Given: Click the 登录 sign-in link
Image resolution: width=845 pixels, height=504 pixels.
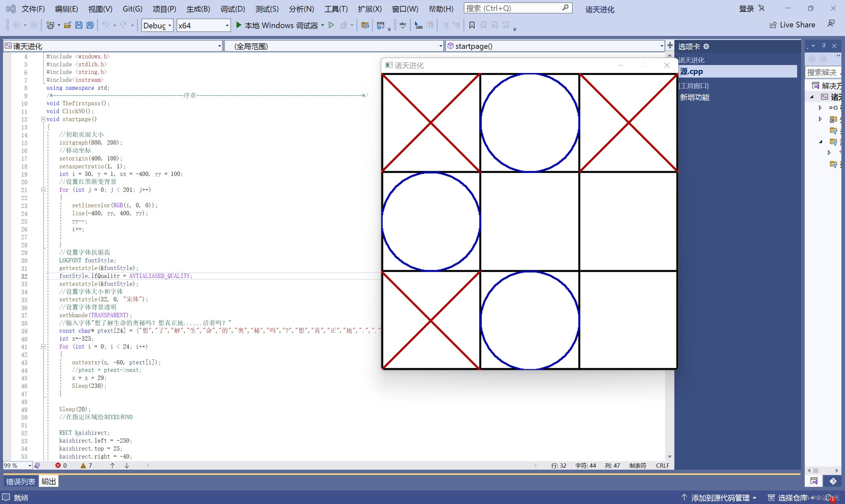Looking at the screenshot, I should click(746, 9).
